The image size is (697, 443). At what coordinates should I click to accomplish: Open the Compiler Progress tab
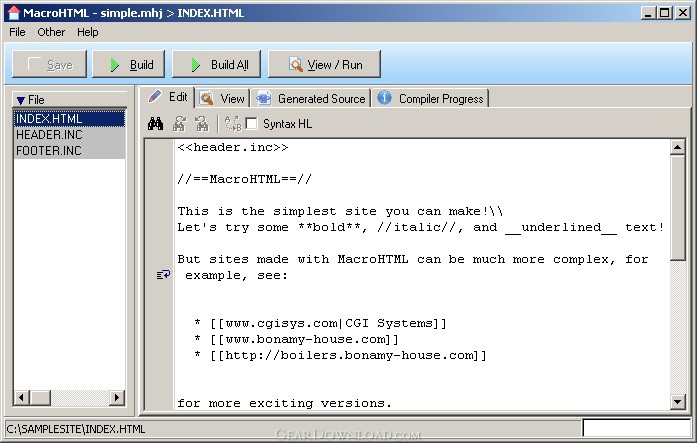(x=430, y=98)
